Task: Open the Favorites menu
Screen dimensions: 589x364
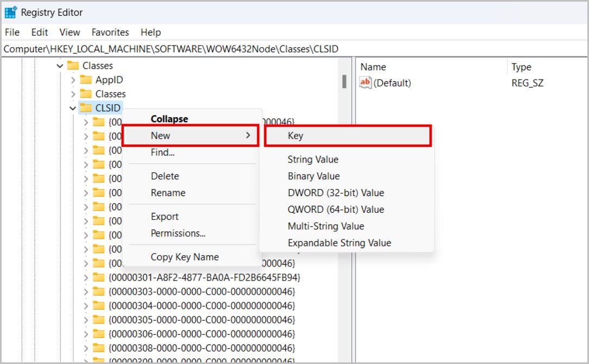Action: (x=110, y=32)
